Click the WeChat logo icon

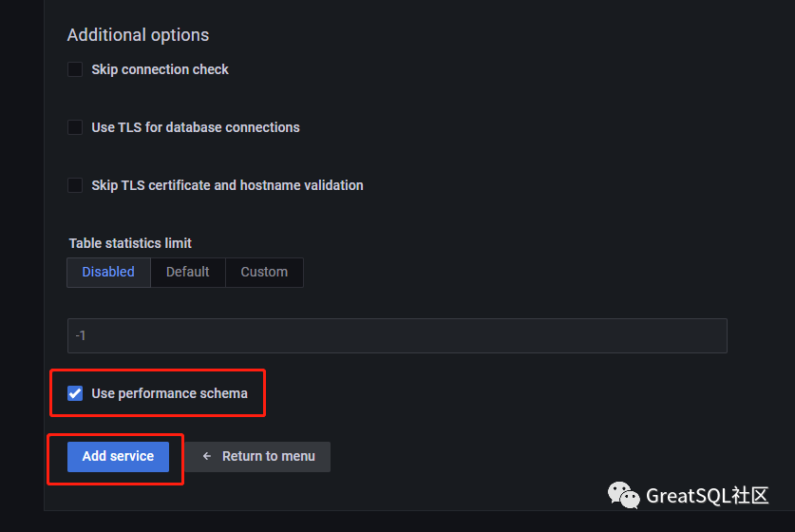click(624, 495)
